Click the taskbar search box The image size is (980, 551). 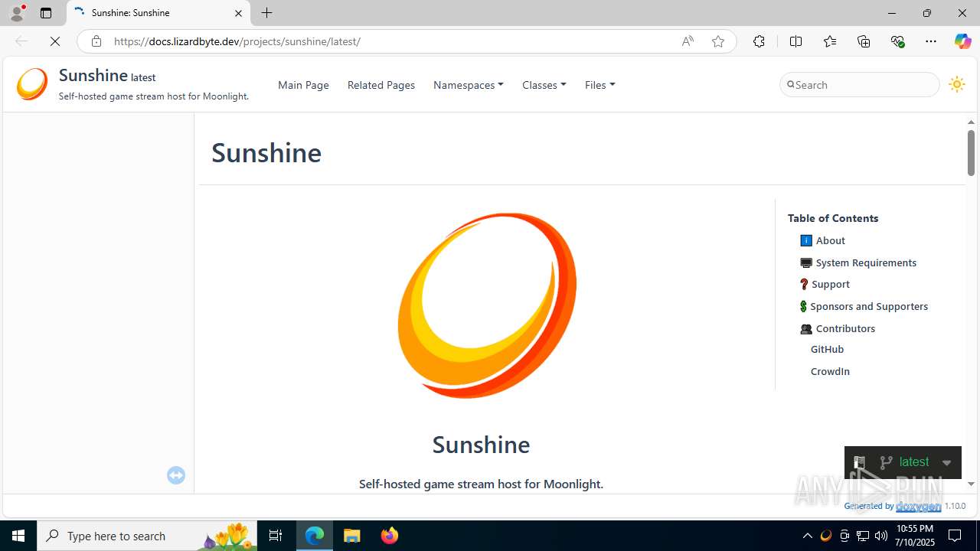[147, 536]
